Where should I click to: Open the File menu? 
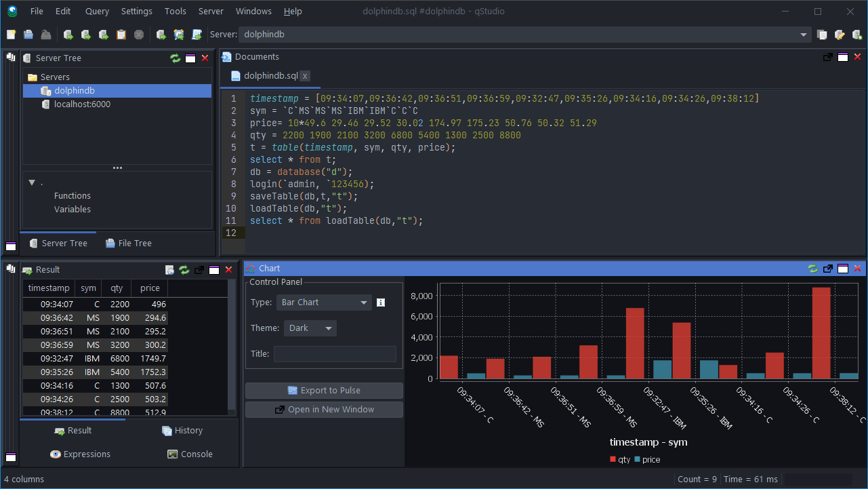pyautogui.click(x=37, y=12)
